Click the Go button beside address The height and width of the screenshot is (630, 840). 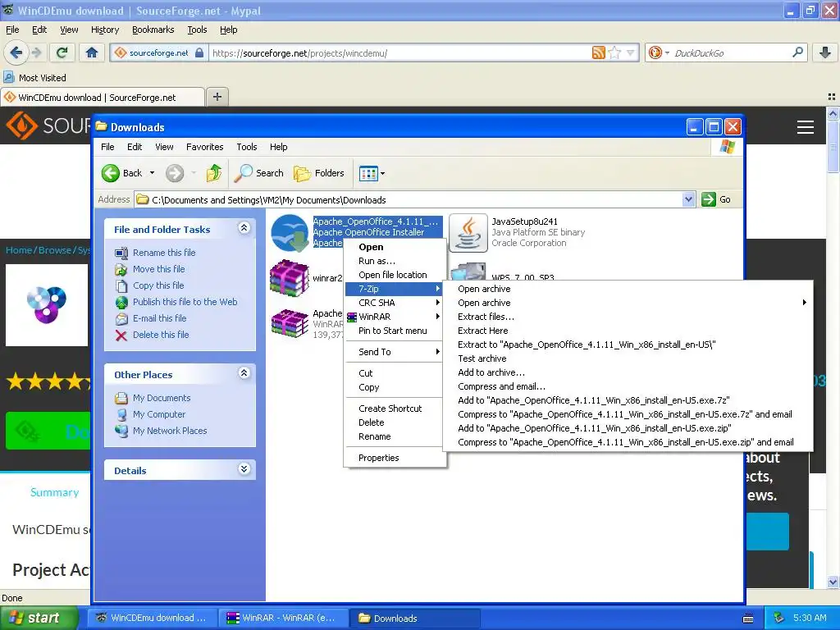tap(716, 199)
